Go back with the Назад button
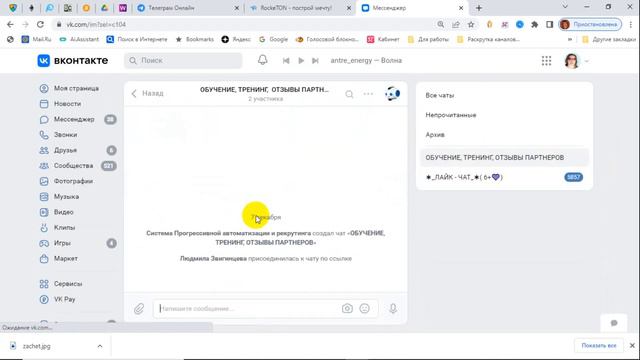 (x=148, y=93)
